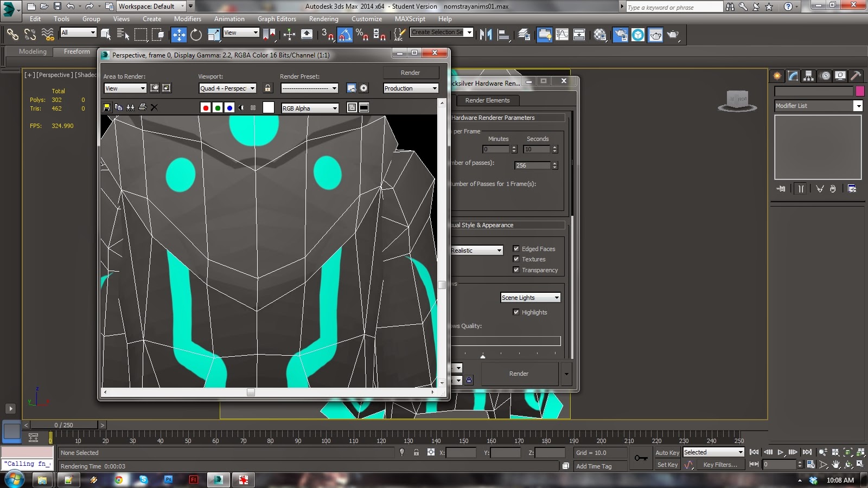The height and width of the screenshot is (488, 868).
Task: Increase Number of Passes with the spinner
Action: coord(555,163)
